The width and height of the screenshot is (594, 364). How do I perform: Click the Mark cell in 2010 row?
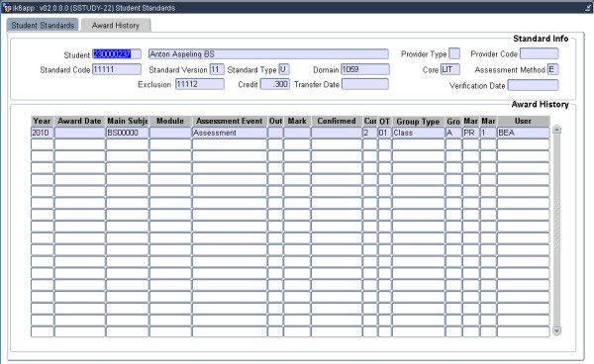point(297,133)
